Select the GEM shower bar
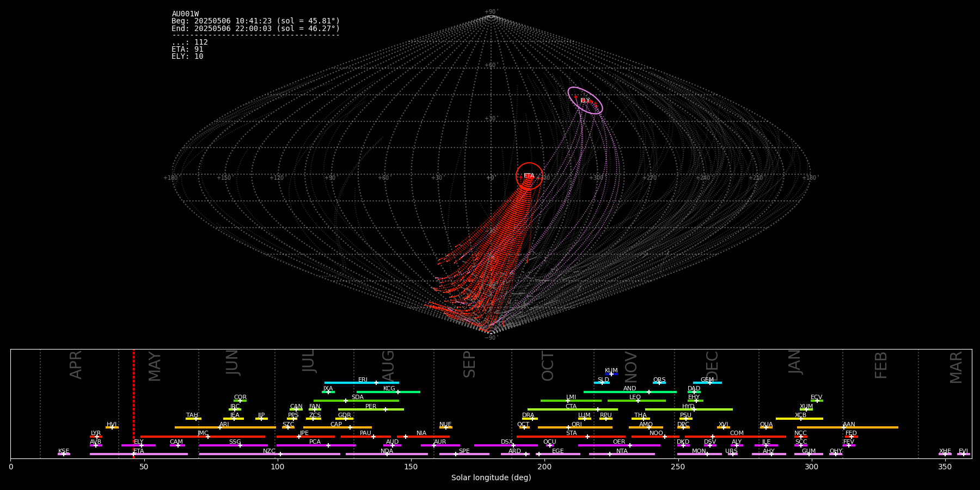The height and width of the screenshot is (490, 980). [707, 383]
